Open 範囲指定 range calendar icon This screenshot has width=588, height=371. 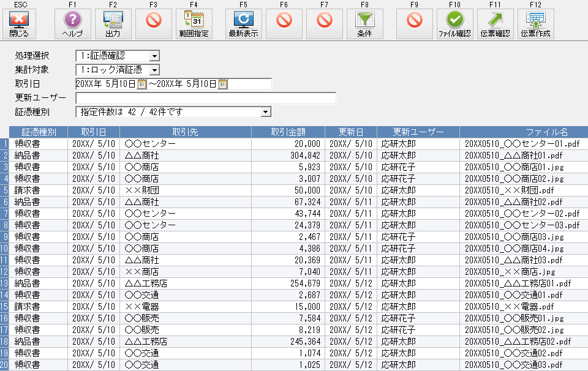point(194,23)
